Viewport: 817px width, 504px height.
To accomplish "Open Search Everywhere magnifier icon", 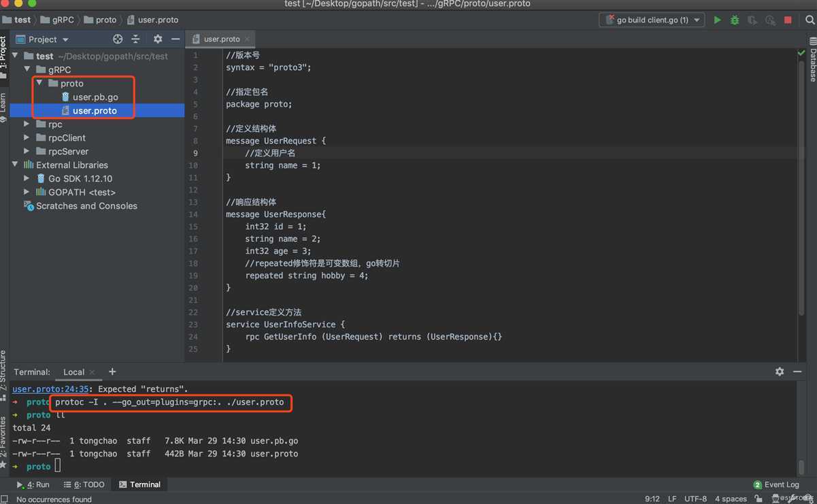I will 810,20.
